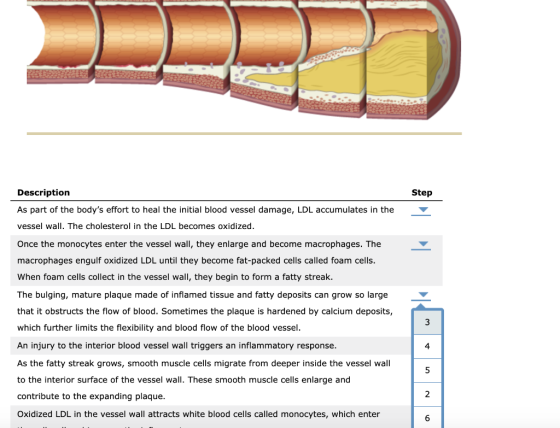
Task: Choose option 4 in the step dropdown
Action: pyautogui.click(x=428, y=346)
